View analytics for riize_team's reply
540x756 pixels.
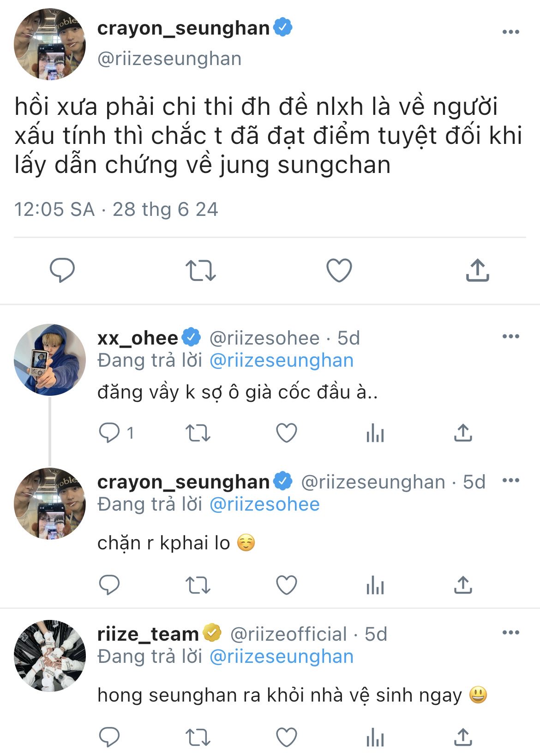coord(375,738)
